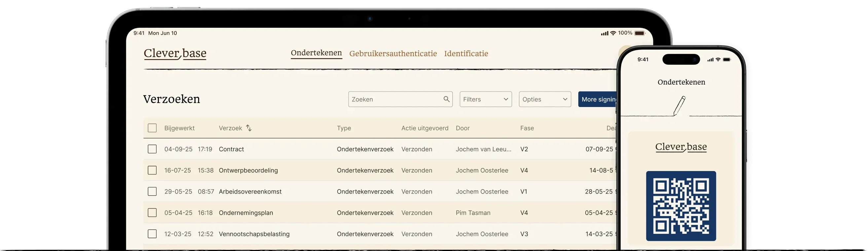The width and height of the screenshot is (868, 251).
Task: Tick the Vennootschapsbelasting row checkbox
Action: pyautogui.click(x=152, y=234)
